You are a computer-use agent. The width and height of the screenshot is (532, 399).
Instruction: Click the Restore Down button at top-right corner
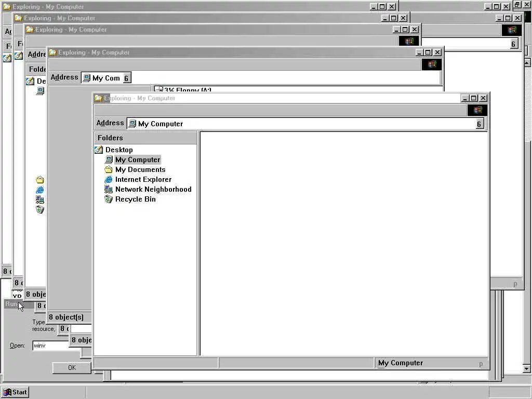click(x=517, y=5)
